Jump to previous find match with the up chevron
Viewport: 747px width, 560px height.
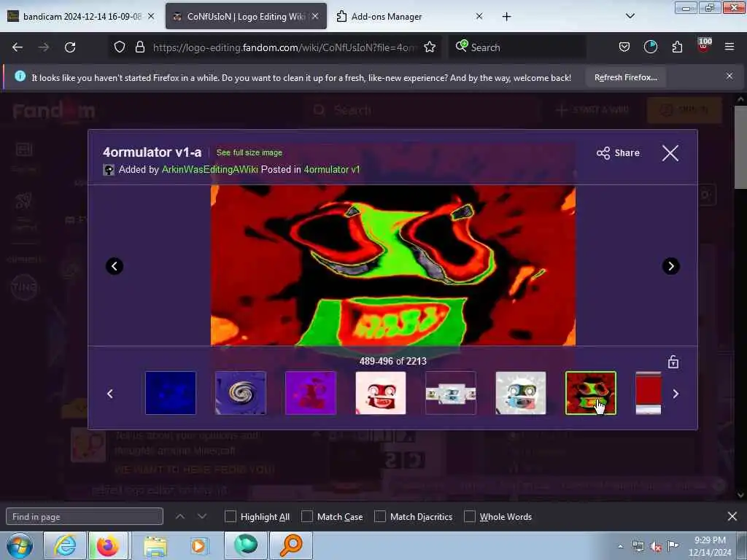(180, 516)
